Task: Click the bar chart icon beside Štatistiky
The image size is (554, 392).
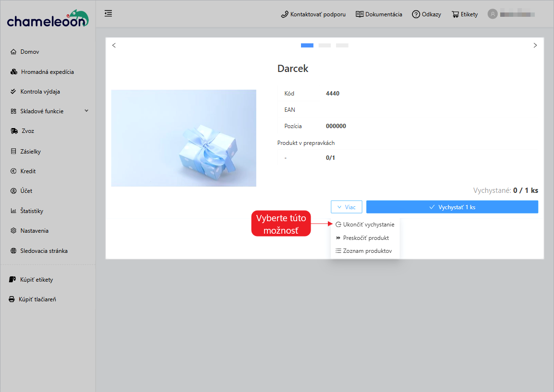Action: (13, 211)
